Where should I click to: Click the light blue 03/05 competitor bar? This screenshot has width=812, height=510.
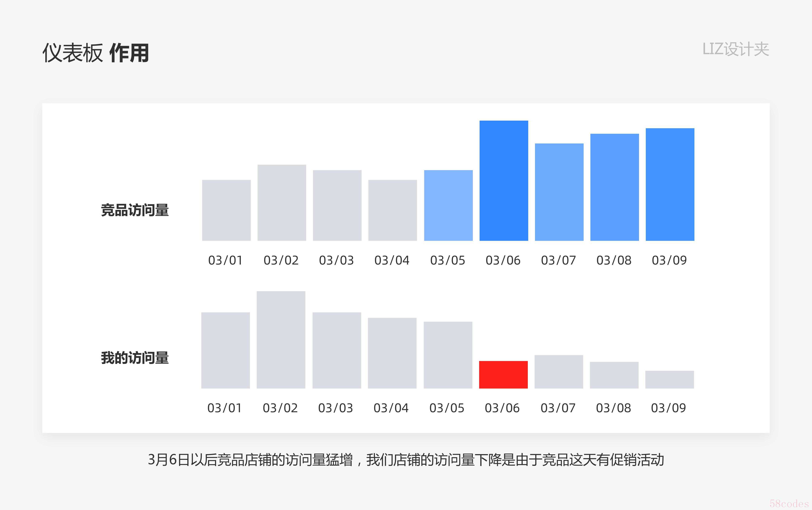(x=448, y=205)
